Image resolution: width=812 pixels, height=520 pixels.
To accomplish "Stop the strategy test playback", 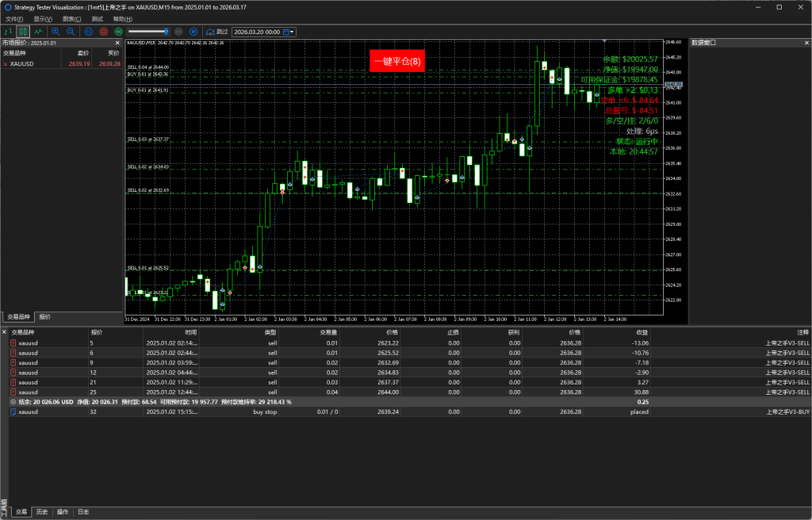I will [103, 32].
